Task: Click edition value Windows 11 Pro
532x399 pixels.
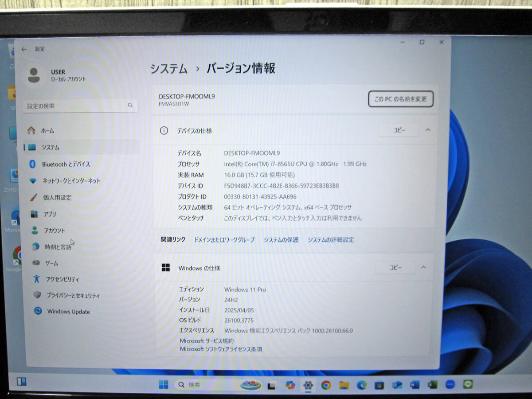Action: tap(245, 289)
